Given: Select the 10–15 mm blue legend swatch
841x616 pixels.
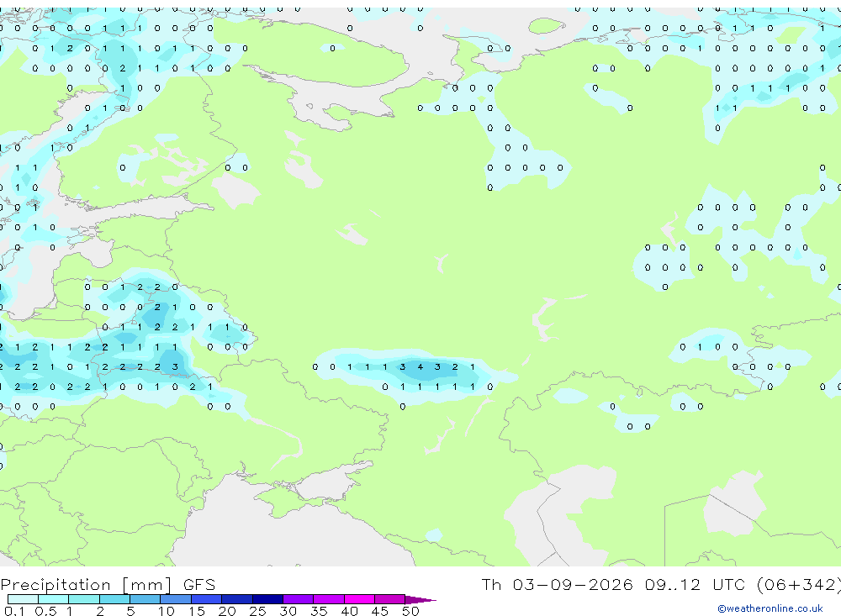Looking at the screenshot, I should tap(176, 599).
